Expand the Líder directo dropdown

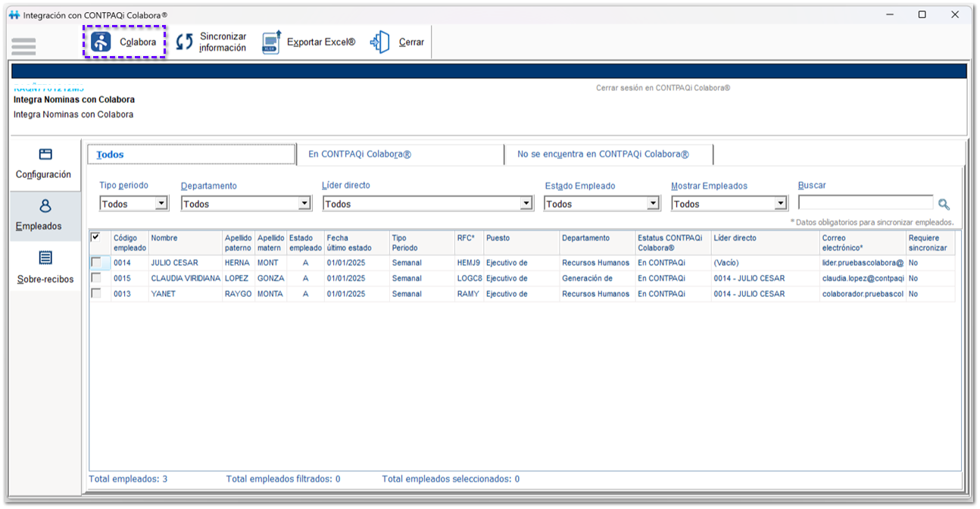point(526,204)
